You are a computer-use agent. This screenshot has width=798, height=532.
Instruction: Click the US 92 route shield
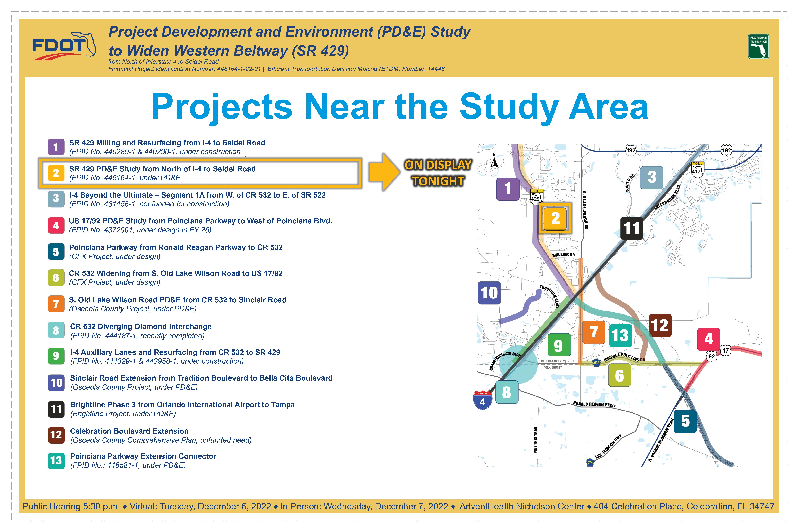click(711, 356)
